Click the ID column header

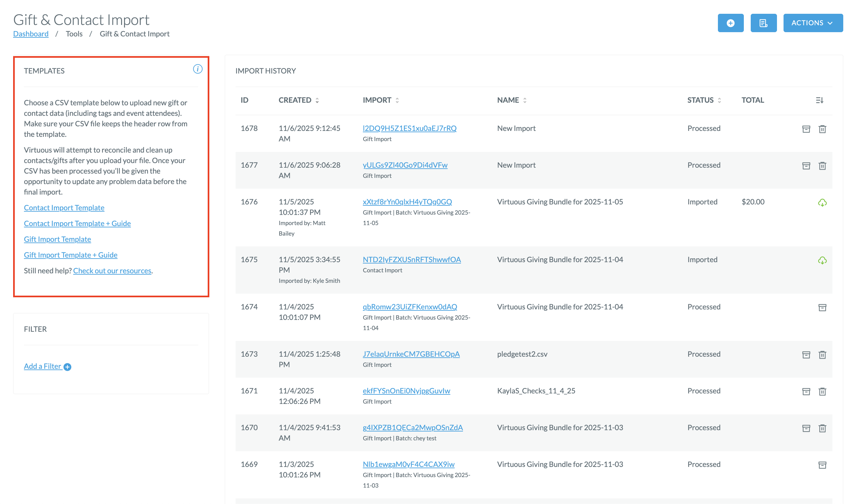(244, 100)
